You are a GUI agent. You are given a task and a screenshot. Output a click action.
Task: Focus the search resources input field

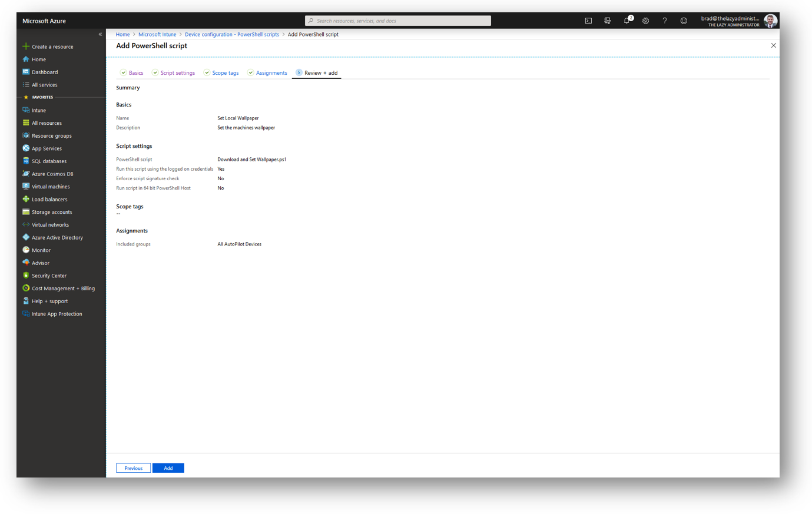pos(398,21)
